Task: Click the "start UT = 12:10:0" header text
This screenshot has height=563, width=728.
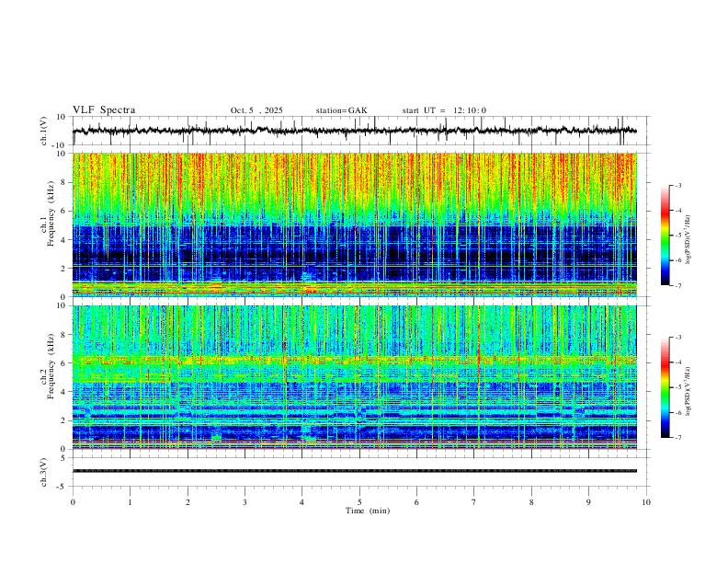Action: pyautogui.click(x=444, y=110)
